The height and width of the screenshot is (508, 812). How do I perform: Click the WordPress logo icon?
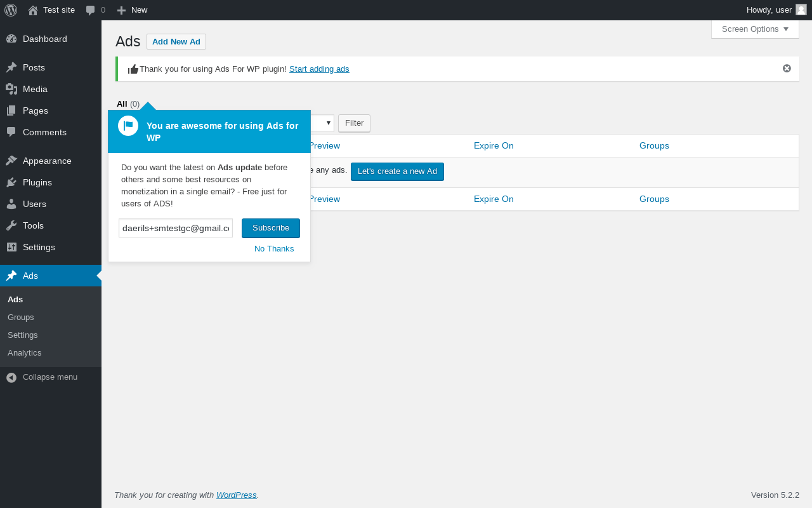11,10
